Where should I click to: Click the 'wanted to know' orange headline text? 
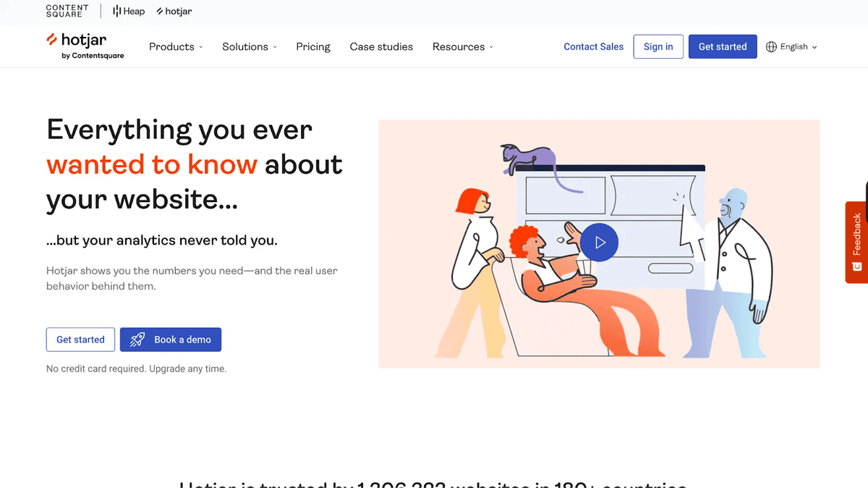pos(152,164)
